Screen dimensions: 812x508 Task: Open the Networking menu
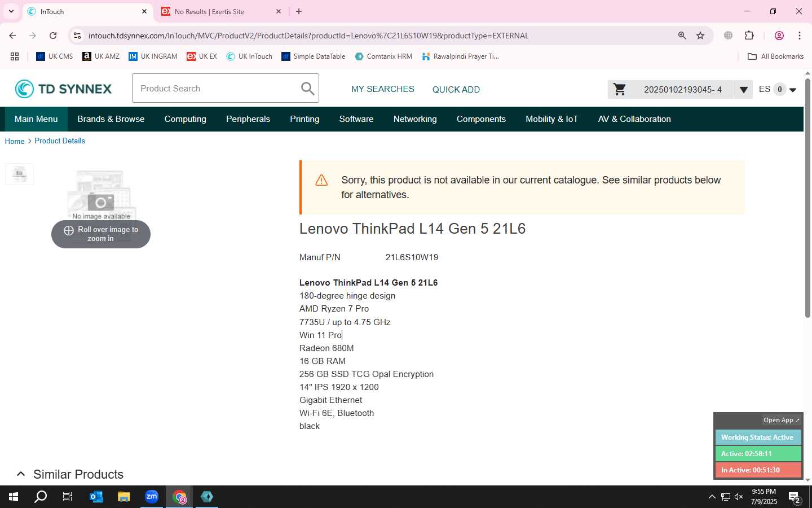point(415,119)
